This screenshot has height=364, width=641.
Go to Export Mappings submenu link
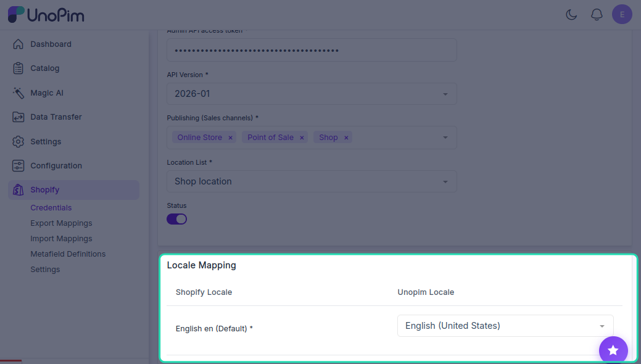(61, 223)
